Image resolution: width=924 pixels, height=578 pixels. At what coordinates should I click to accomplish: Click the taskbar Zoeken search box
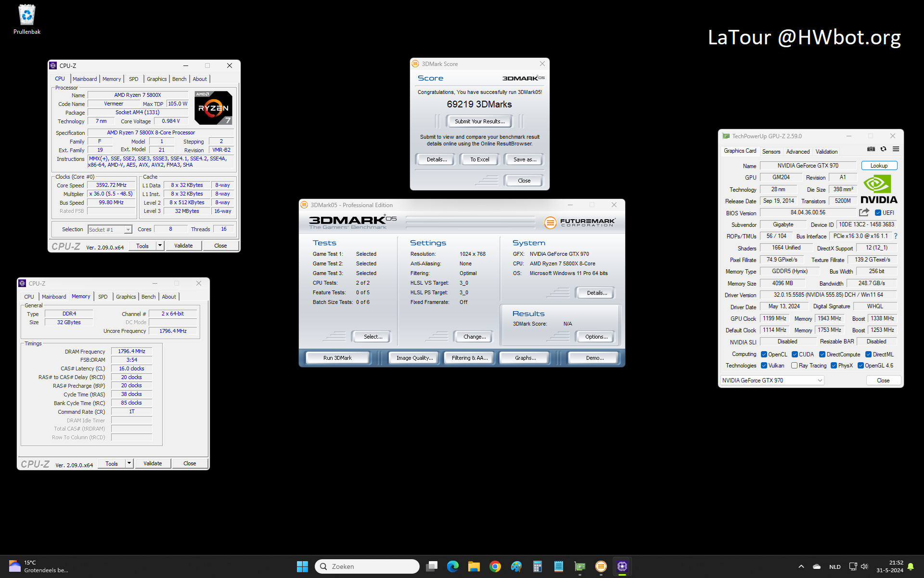367,566
